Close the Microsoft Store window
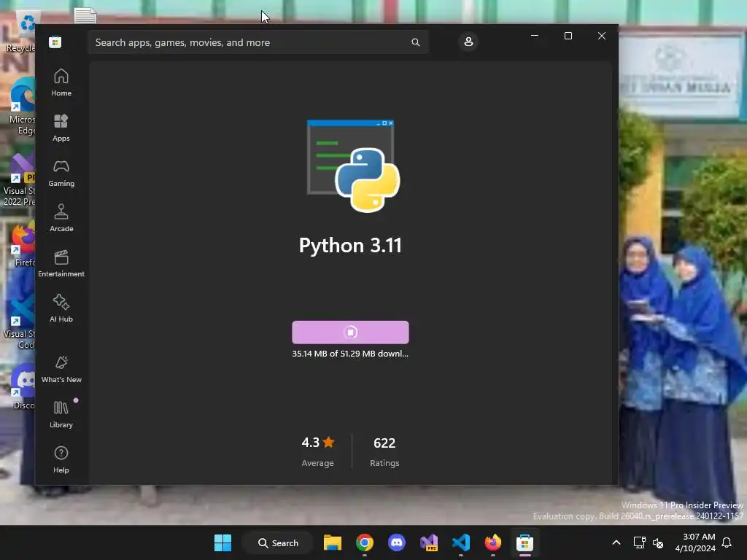Image resolution: width=747 pixels, height=560 pixels. click(x=602, y=36)
